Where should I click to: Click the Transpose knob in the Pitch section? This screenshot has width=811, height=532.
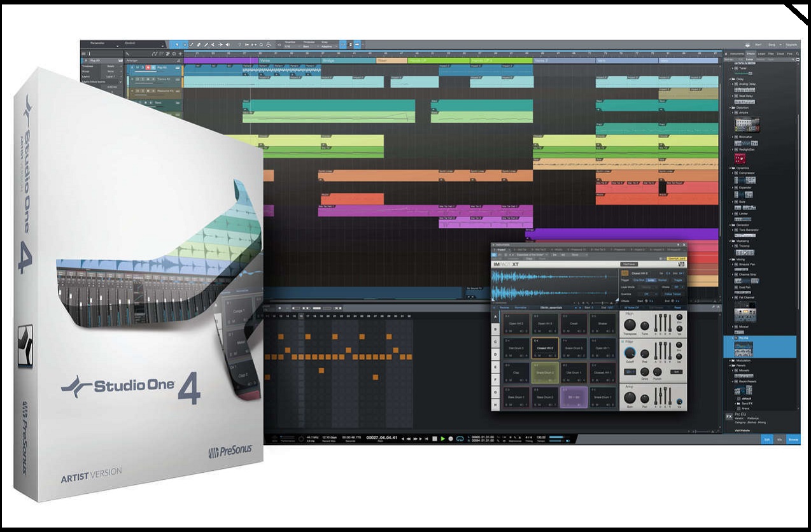pyautogui.click(x=630, y=325)
